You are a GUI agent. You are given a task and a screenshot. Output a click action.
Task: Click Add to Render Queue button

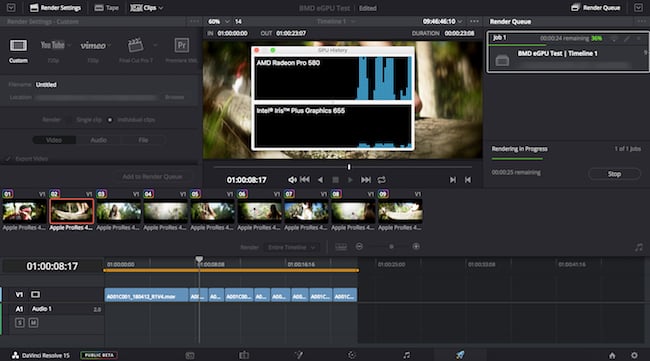[152, 177]
